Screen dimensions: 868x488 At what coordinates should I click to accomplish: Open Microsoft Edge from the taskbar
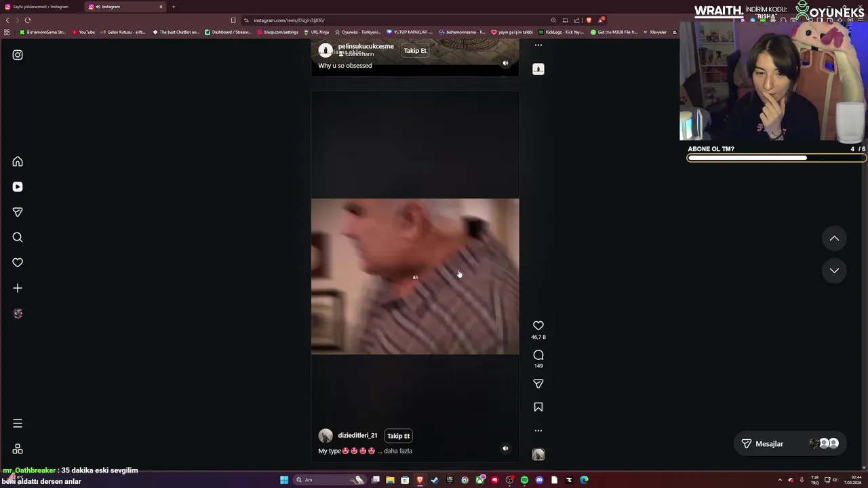584,480
